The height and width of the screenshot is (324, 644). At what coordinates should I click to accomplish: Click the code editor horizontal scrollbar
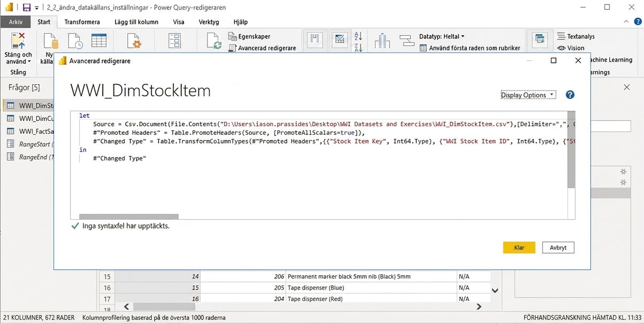128,217
